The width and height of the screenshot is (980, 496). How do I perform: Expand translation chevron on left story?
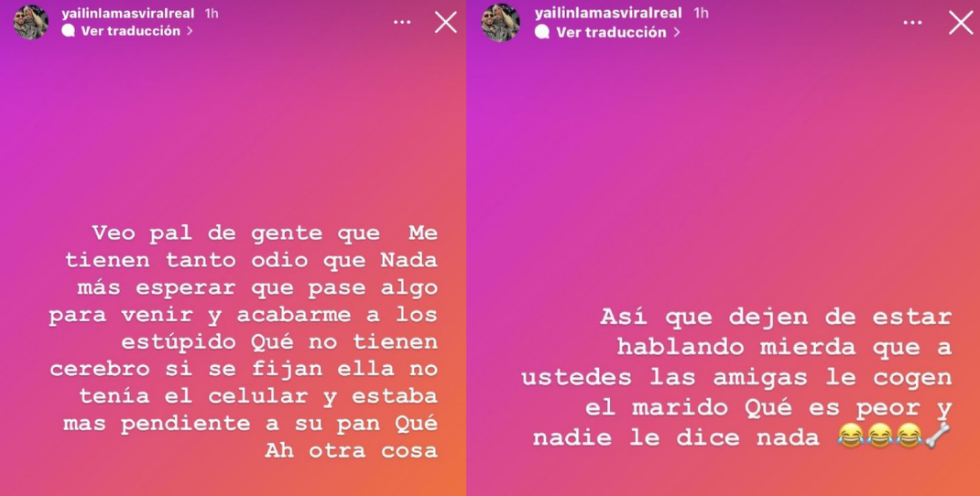click(190, 31)
